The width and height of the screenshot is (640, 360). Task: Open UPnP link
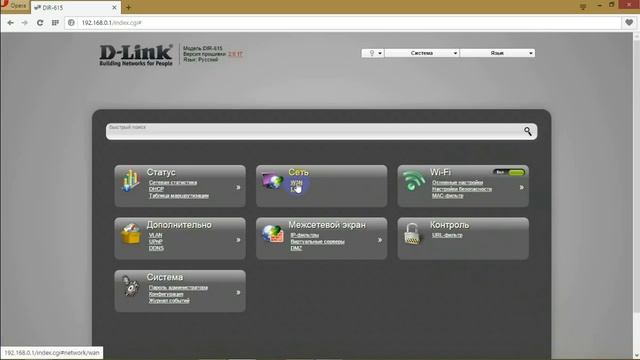[156, 242]
